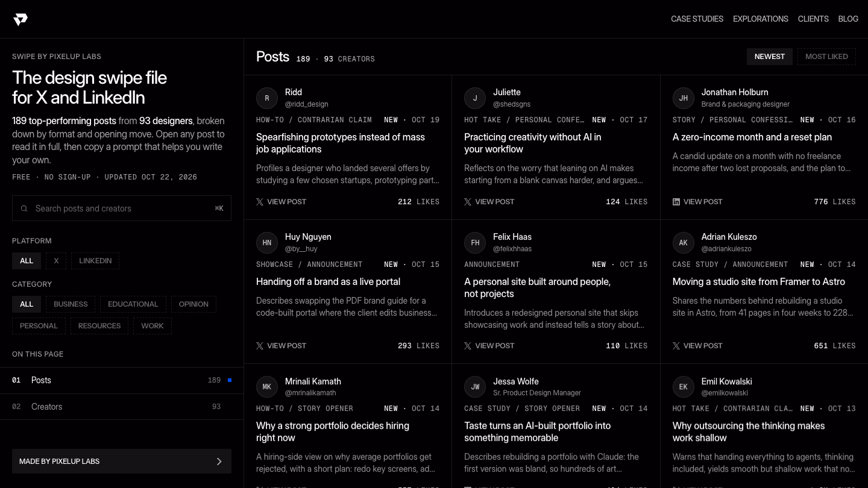Image resolution: width=868 pixels, height=488 pixels.
Task: Click the X icon on Juliette's post
Action: click(x=468, y=202)
